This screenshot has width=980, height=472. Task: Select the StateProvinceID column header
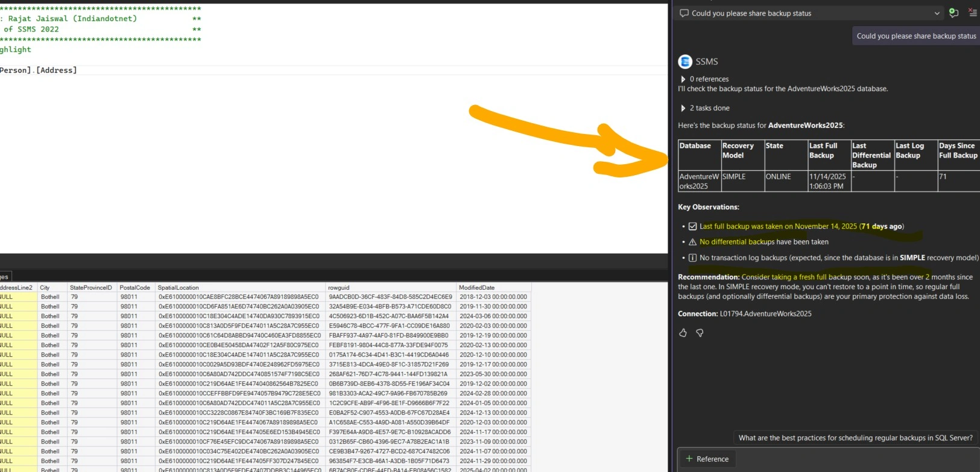pyautogui.click(x=91, y=288)
